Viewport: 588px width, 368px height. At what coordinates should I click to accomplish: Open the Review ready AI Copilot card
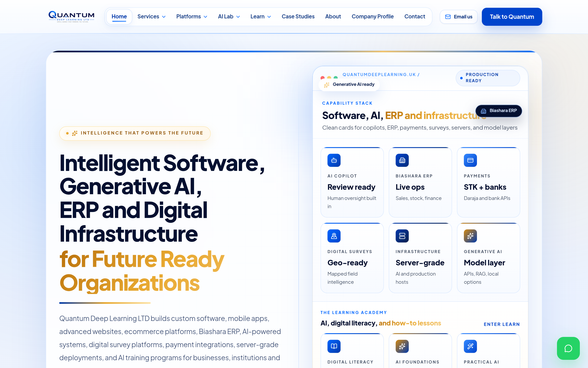(x=352, y=182)
